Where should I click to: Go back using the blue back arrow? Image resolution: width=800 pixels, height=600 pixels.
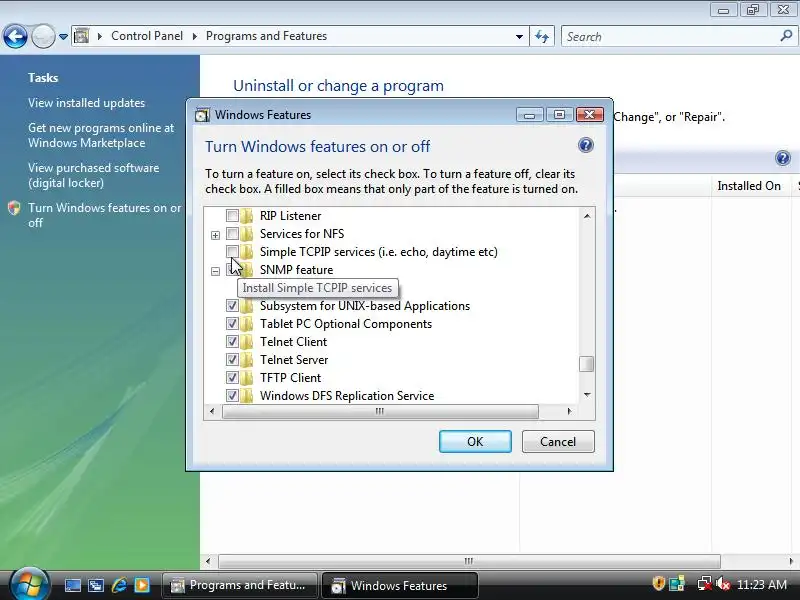click(x=15, y=37)
